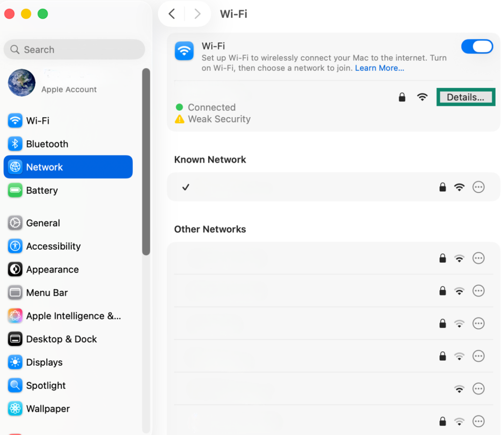The width and height of the screenshot is (504, 435).
Task: Click the Details button for the connected network
Action: 466,97
